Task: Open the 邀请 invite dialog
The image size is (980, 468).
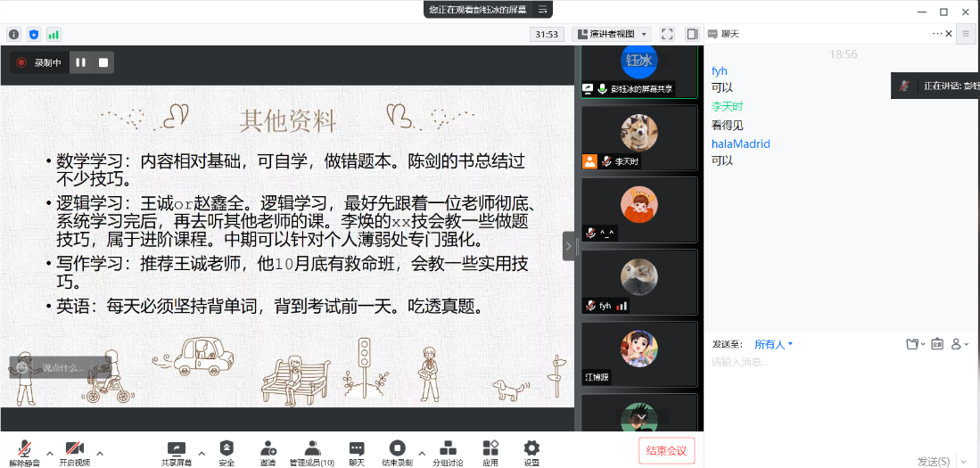Action: (x=268, y=452)
